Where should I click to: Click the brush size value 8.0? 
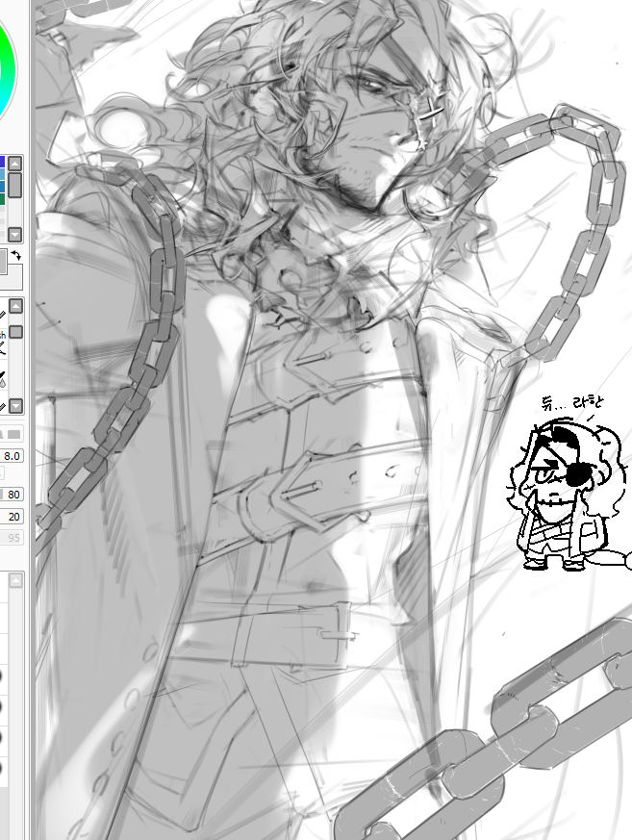click(12, 456)
